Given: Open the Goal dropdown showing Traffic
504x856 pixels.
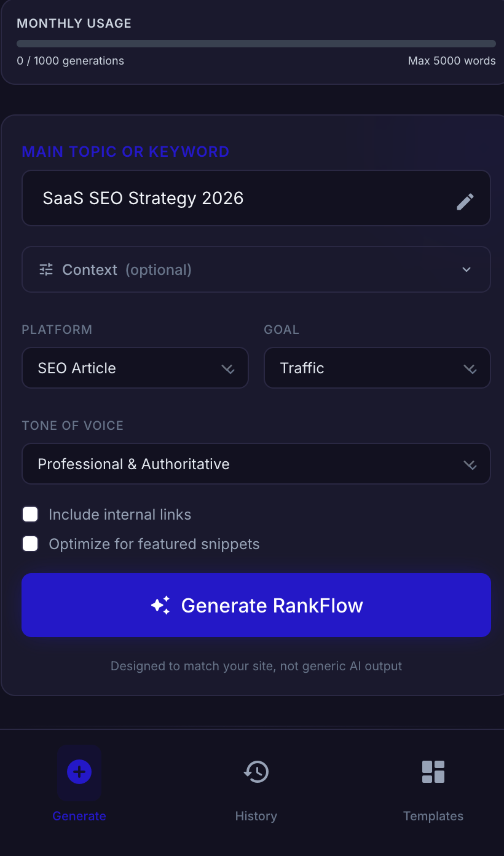Looking at the screenshot, I should 377,368.
